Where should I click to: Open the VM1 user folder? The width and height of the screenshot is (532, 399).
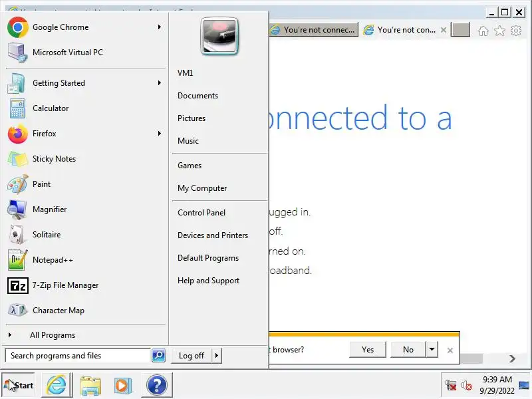point(186,73)
